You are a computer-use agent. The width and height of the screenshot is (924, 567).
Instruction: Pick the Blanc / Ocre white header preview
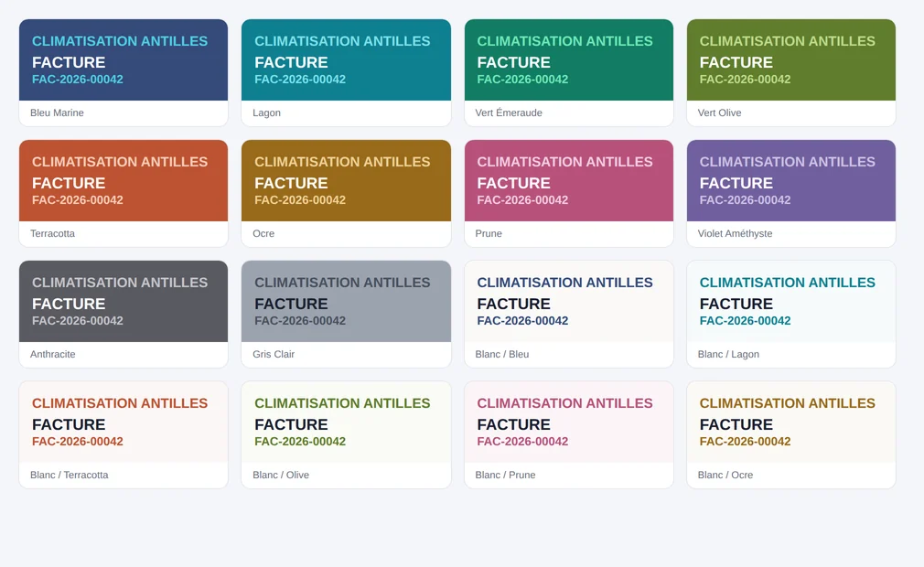(790, 423)
